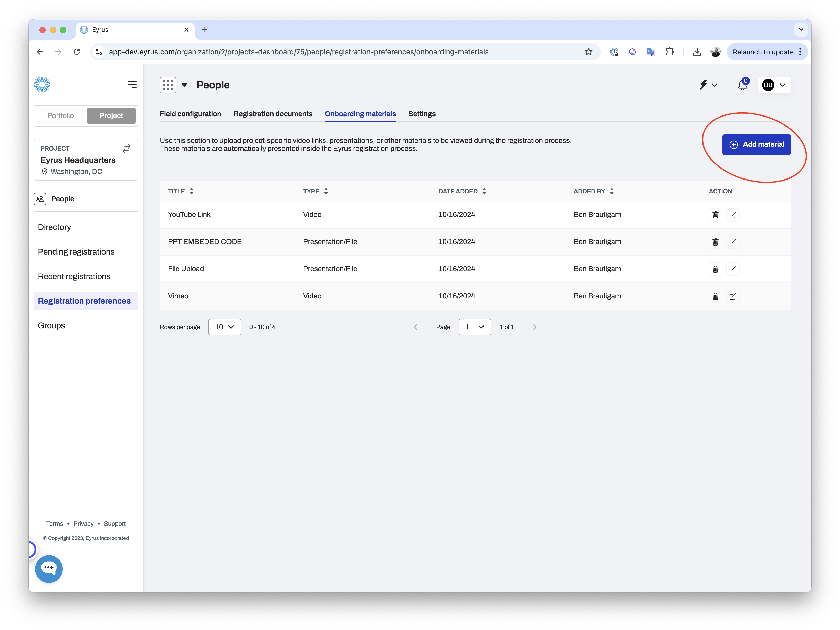This screenshot has width=840, height=630.
Task: Go to previous page of results
Action: pos(415,327)
